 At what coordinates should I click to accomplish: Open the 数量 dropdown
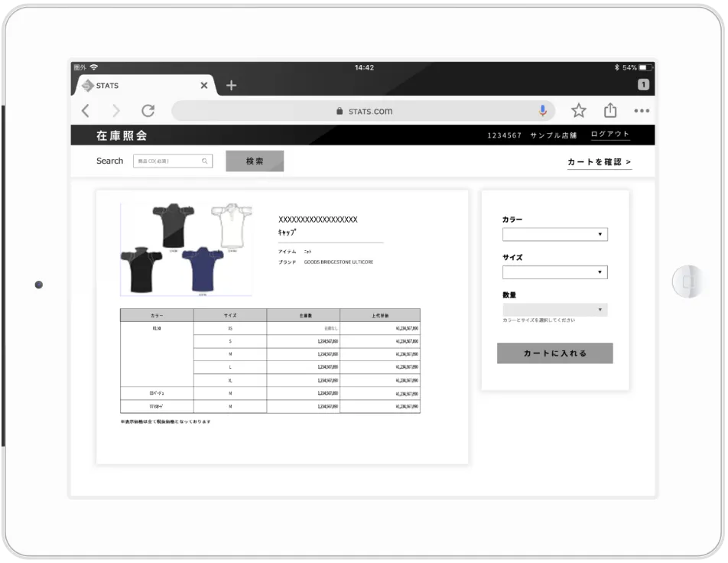(x=555, y=310)
